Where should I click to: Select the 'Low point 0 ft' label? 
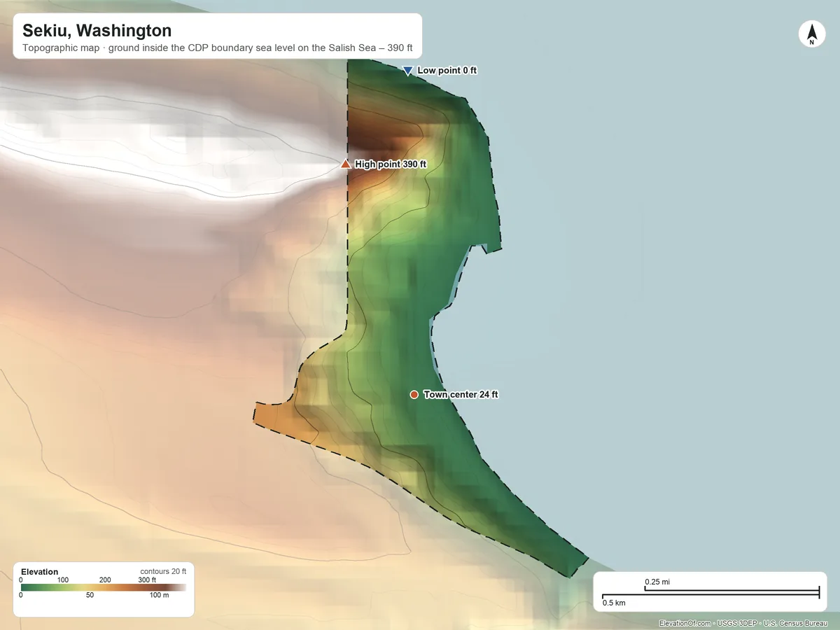coord(447,71)
